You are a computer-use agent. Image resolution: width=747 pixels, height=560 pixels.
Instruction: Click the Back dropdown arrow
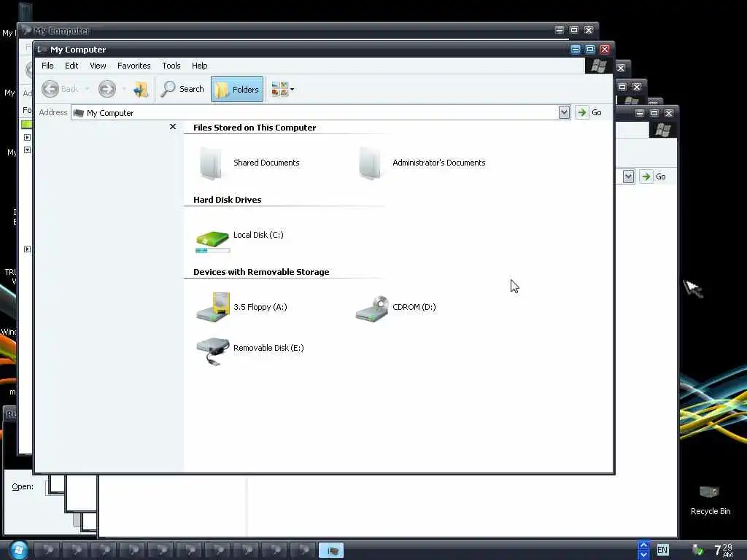pyautogui.click(x=87, y=89)
